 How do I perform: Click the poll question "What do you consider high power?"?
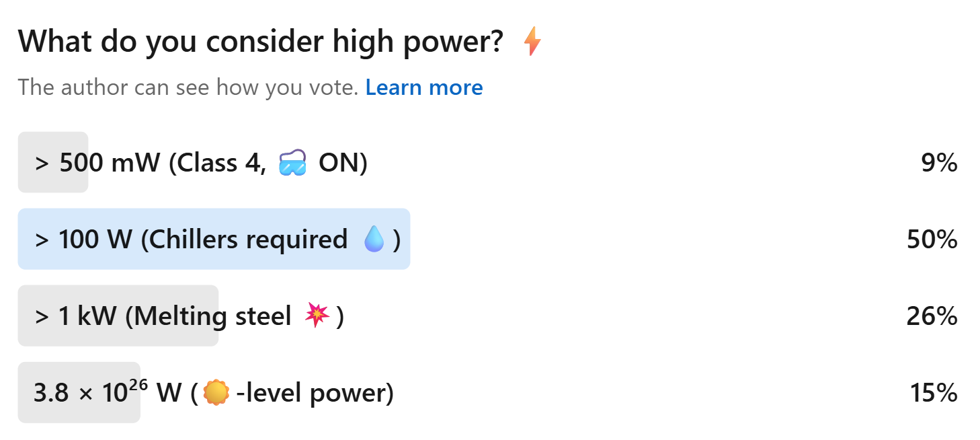click(x=255, y=41)
